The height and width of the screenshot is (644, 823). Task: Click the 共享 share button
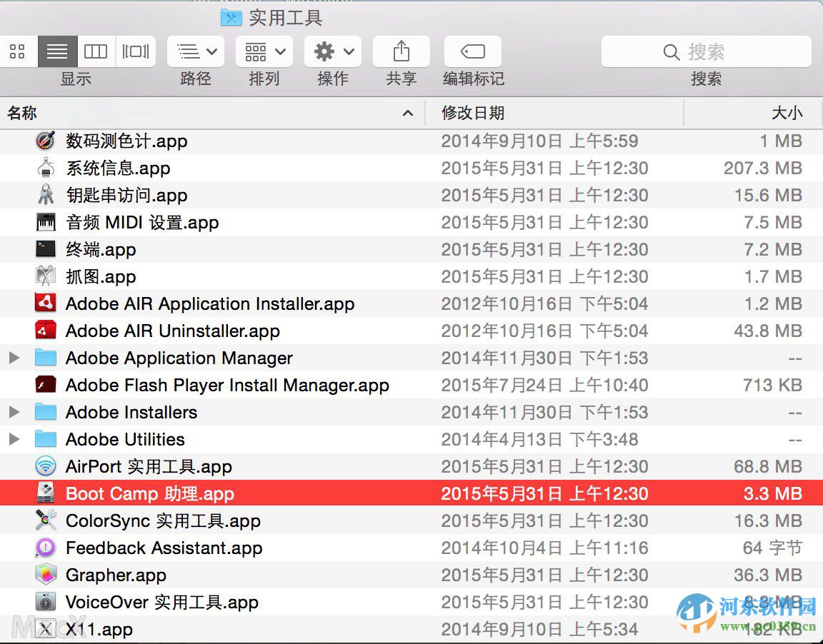click(x=401, y=51)
